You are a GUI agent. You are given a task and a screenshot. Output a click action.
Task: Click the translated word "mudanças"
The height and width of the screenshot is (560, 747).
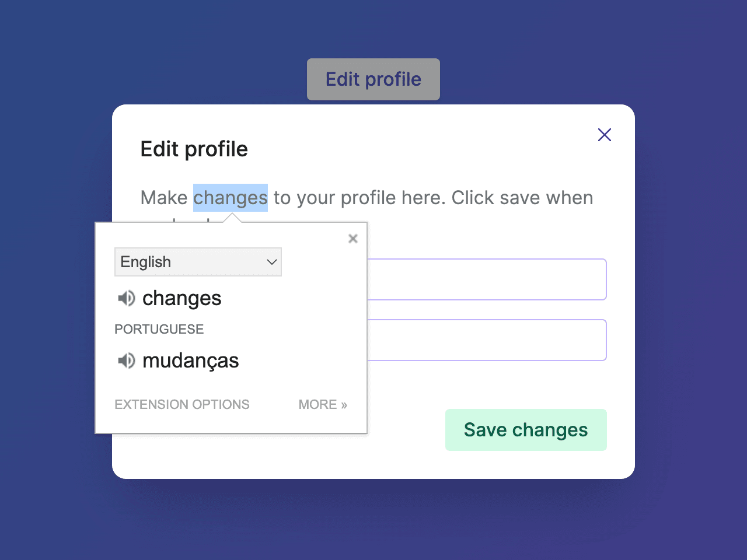190,361
